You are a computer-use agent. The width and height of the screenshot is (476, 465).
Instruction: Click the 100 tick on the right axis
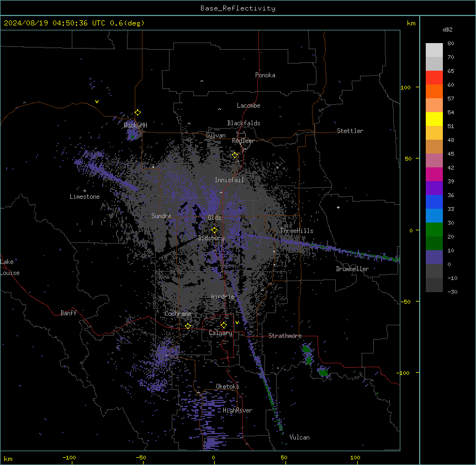pyautogui.click(x=405, y=87)
